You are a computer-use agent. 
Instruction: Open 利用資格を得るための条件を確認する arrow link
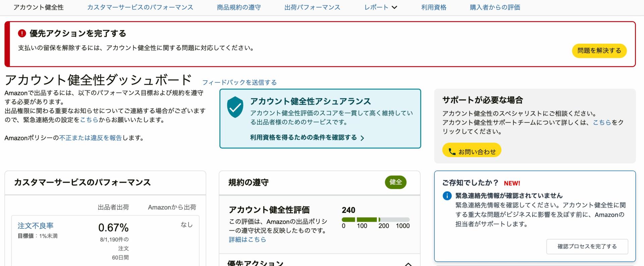[307, 138]
